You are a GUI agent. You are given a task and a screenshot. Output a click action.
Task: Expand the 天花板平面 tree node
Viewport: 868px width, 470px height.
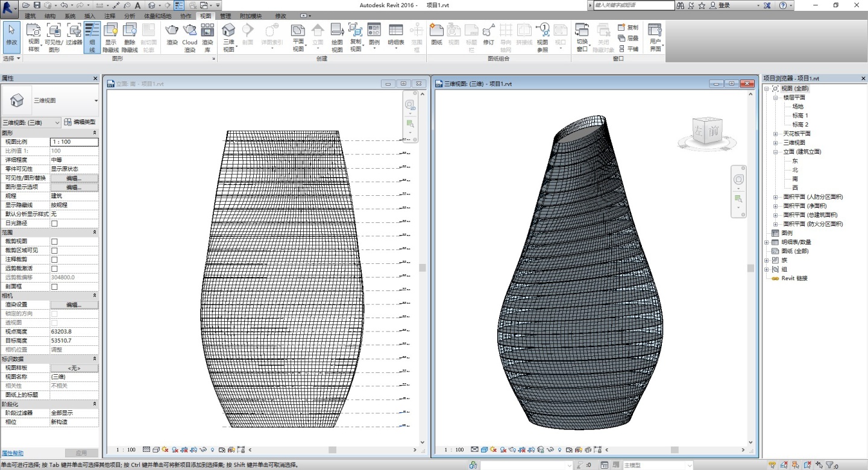775,134
